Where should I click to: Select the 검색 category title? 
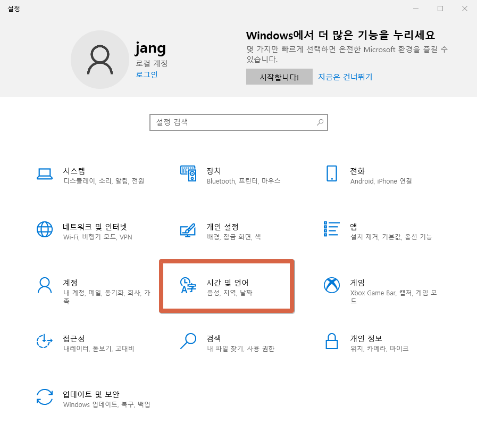214,338
